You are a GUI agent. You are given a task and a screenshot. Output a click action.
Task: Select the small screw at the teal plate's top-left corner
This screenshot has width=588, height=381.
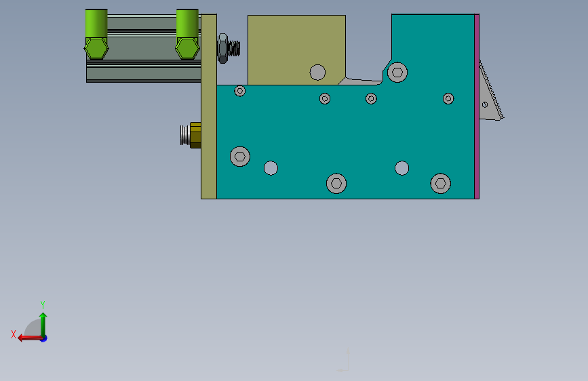(240, 91)
